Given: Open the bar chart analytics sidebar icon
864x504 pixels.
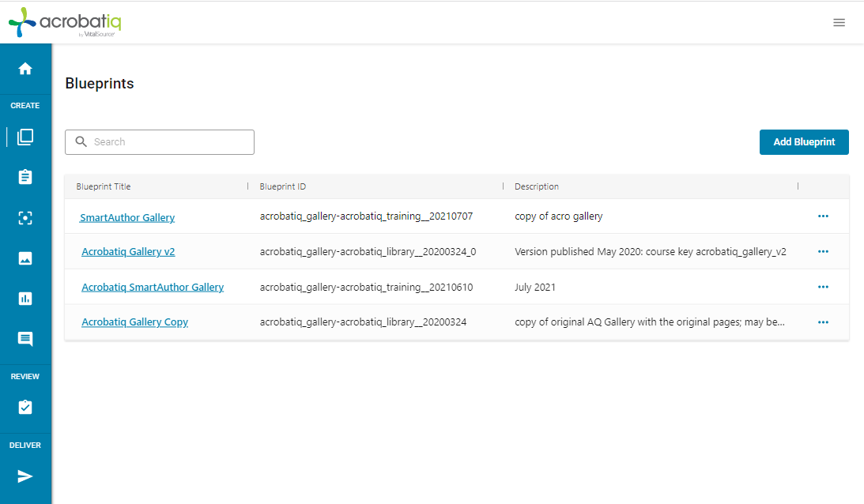Looking at the screenshot, I should click(x=25, y=299).
